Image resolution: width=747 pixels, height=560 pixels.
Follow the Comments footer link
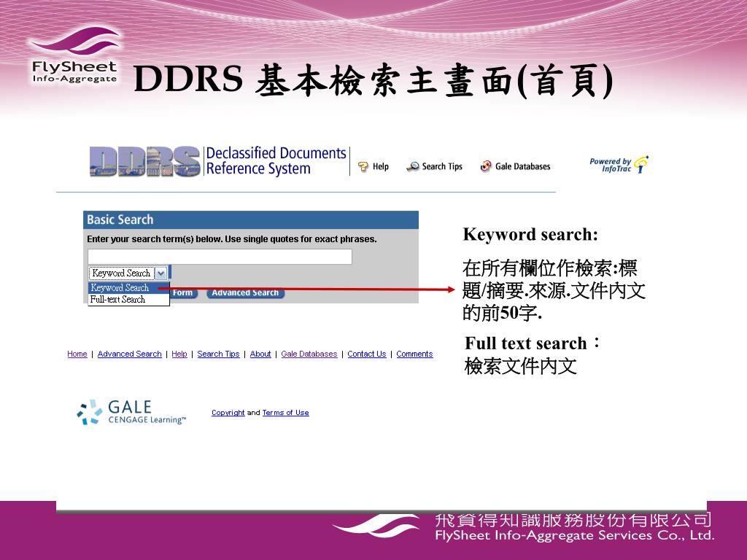pos(414,354)
